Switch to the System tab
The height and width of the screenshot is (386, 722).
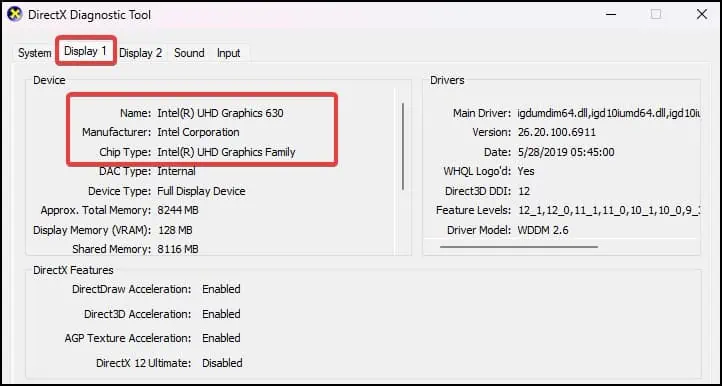click(35, 53)
